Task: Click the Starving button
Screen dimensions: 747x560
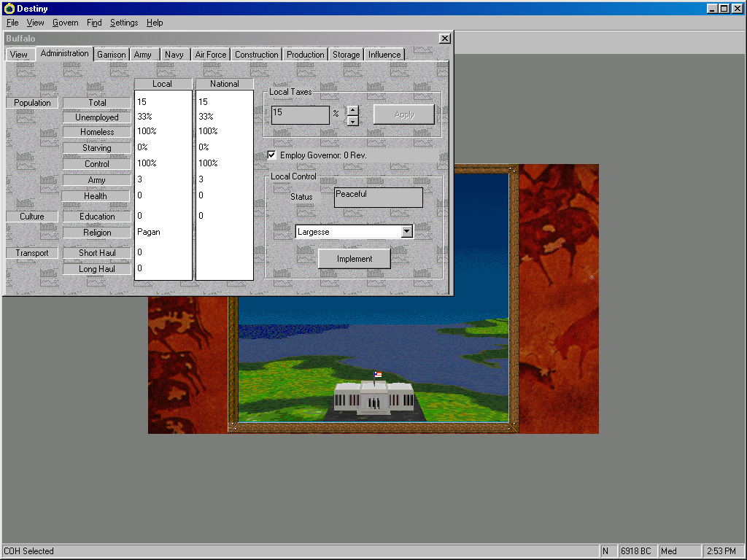Action: pos(97,147)
